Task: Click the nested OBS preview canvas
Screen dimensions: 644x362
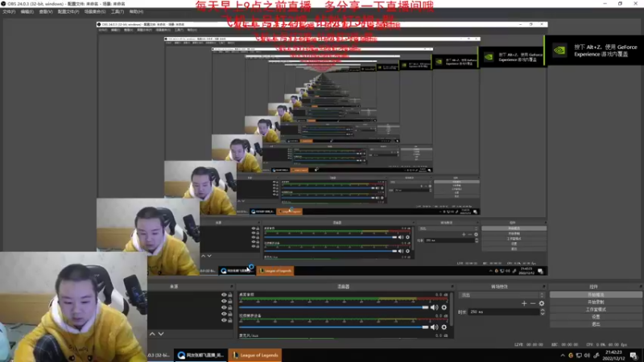Action: point(321,150)
